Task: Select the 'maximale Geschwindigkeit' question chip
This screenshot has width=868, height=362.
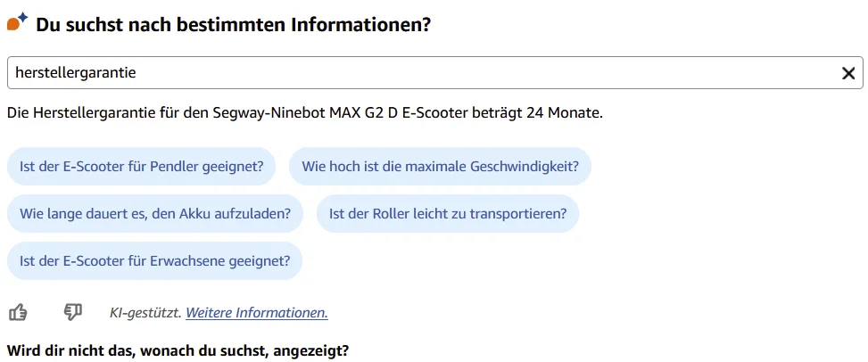Action: tap(440, 166)
